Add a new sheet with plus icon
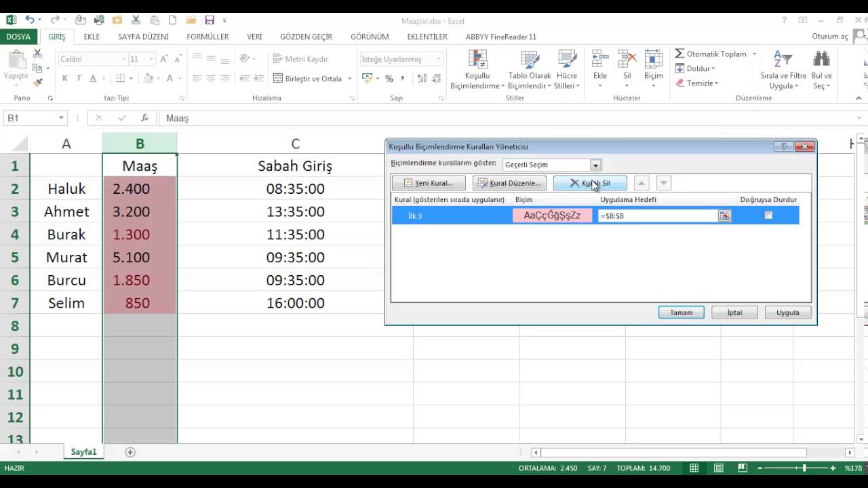The width and height of the screenshot is (868, 488). (130, 452)
